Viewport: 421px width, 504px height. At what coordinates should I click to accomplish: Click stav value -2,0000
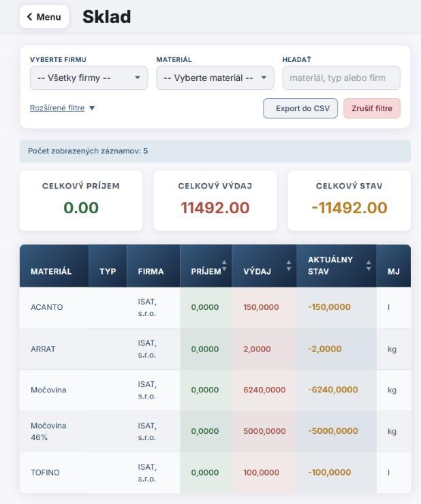[325, 349]
